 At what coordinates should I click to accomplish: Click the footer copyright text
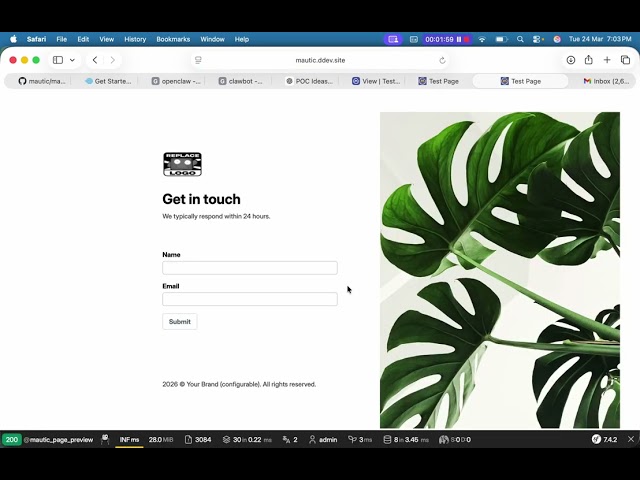pyautogui.click(x=239, y=384)
